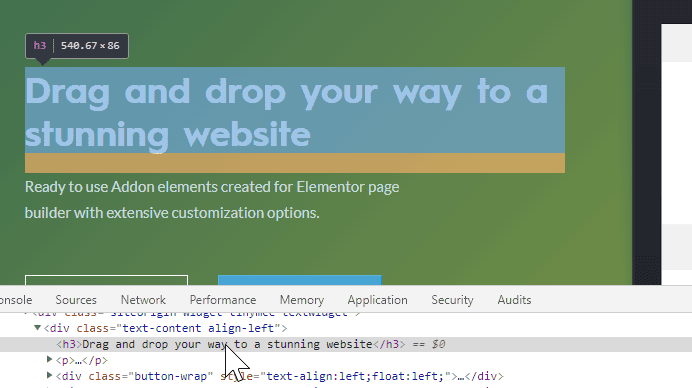Switch to the Audits tab
This screenshot has height=388, width=692.
(514, 300)
